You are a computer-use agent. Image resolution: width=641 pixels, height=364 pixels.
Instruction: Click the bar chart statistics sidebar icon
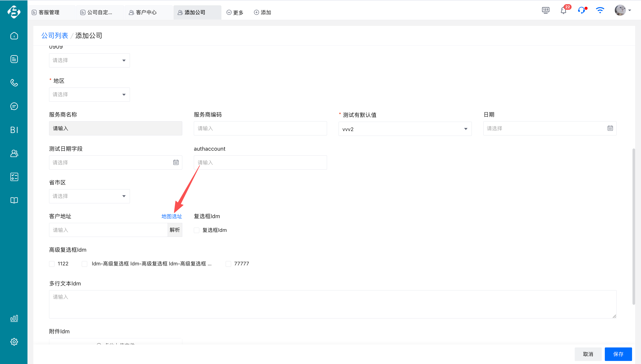tap(14, 318)
